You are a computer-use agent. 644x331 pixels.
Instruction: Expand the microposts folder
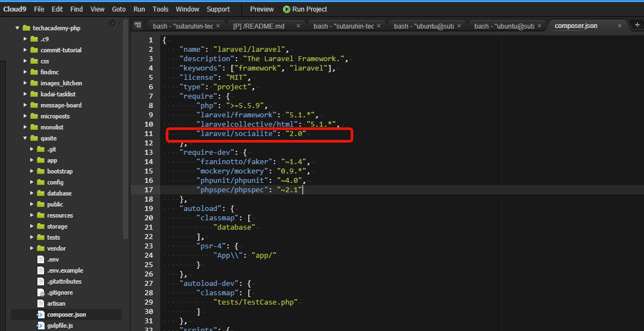pos(25,116)
